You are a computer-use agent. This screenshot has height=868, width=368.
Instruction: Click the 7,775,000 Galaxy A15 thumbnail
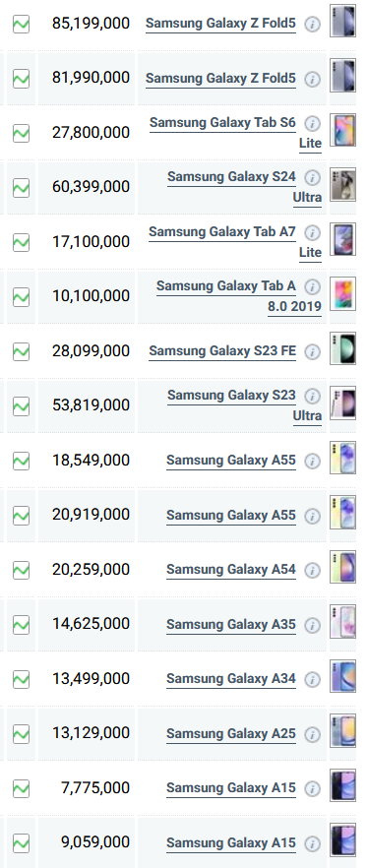[343, 785]
